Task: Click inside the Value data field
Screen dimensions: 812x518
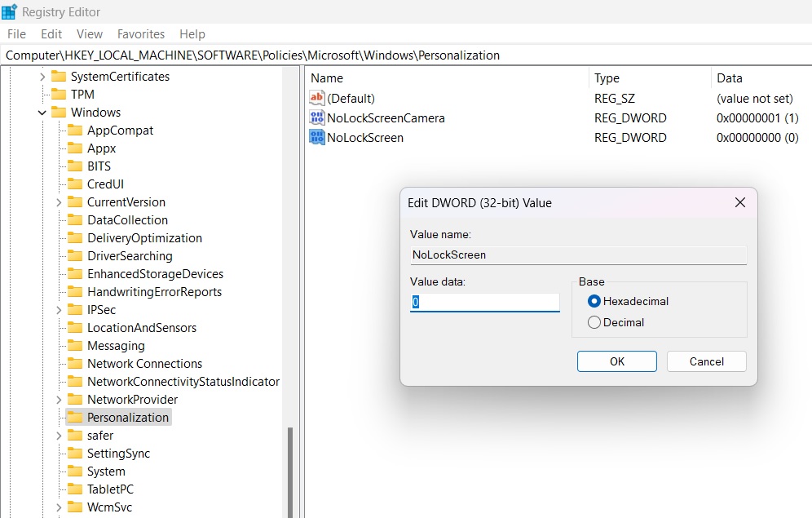Action: point(485,302)
